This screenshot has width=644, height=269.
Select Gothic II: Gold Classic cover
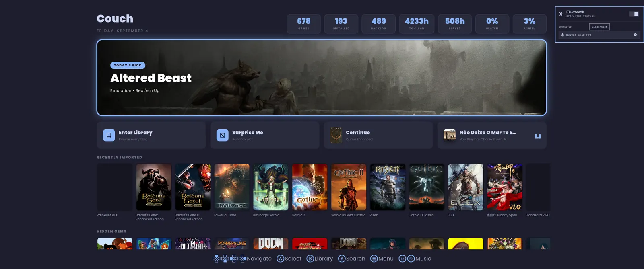(349, 187)
